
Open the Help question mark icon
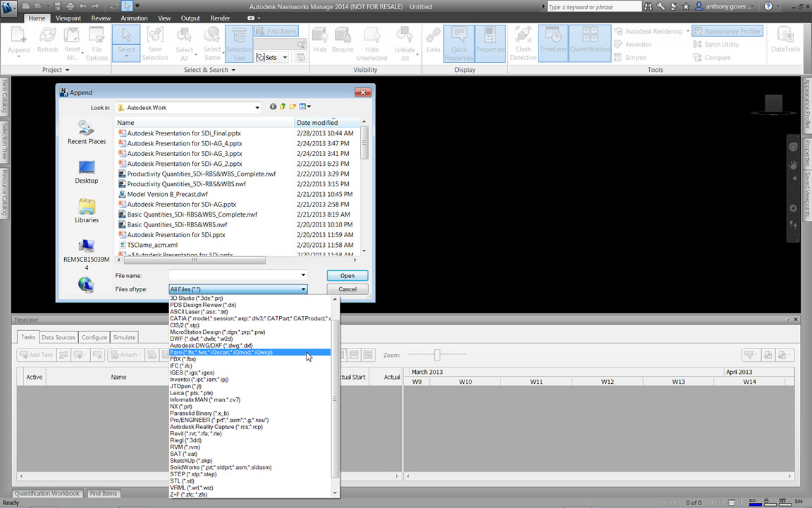tap(768, 6)
